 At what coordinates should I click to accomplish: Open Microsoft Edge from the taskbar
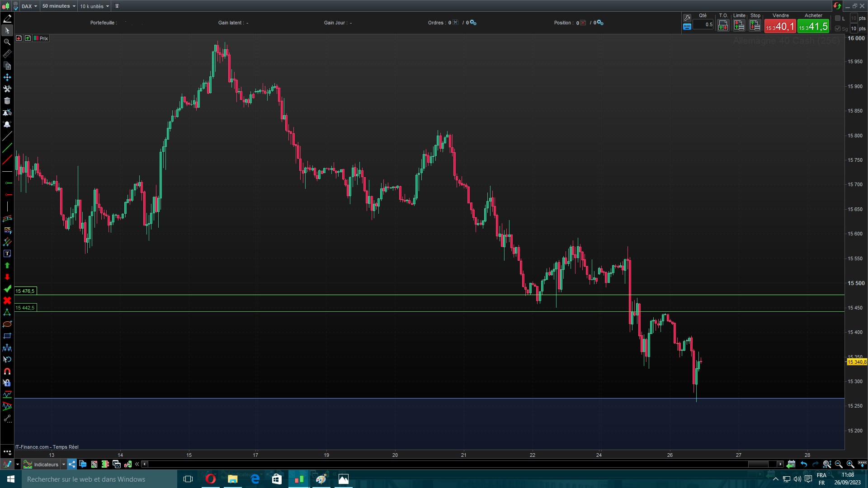[255, 479]
